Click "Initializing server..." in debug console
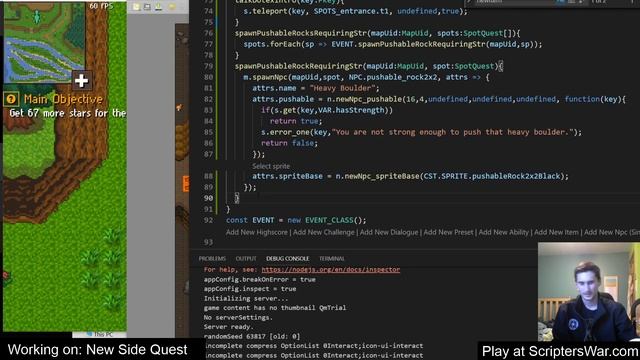This screenshot has height=360, width=640. 246,298
